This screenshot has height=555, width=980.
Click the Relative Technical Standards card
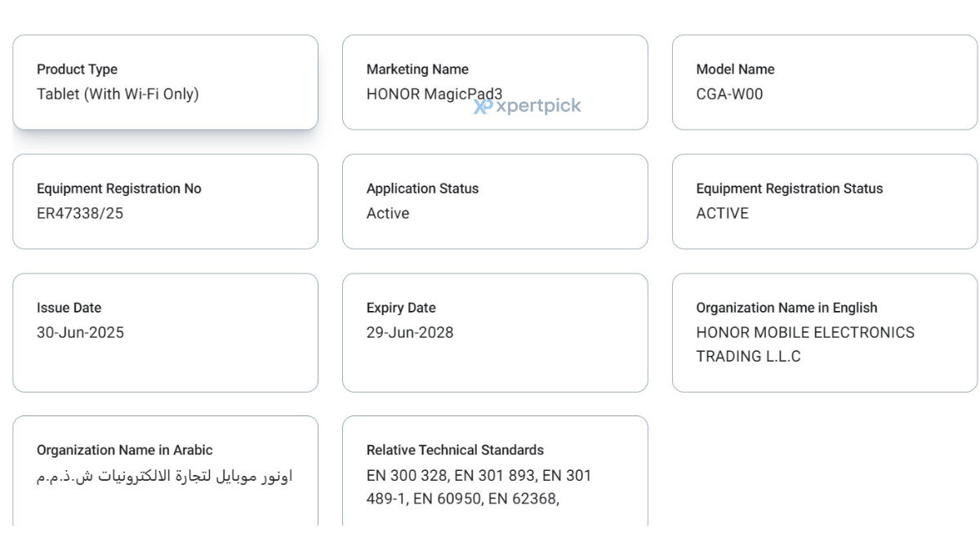(x=495, y=471)
